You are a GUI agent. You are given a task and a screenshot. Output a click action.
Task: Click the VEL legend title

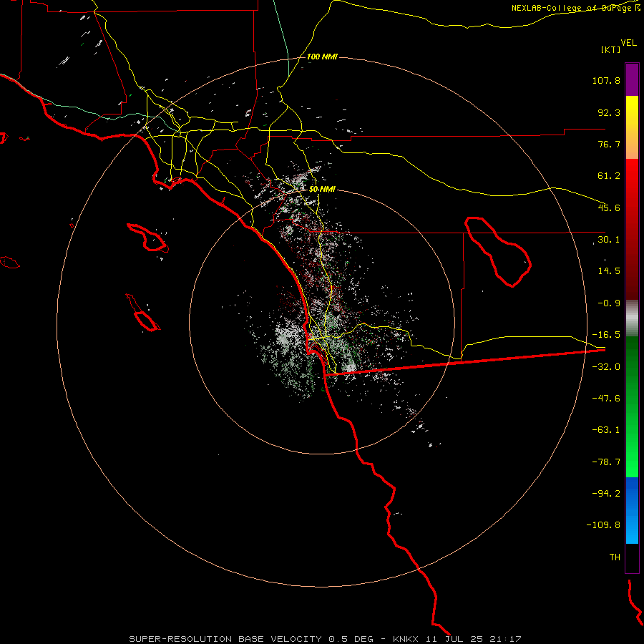click(x=628, y=43)
